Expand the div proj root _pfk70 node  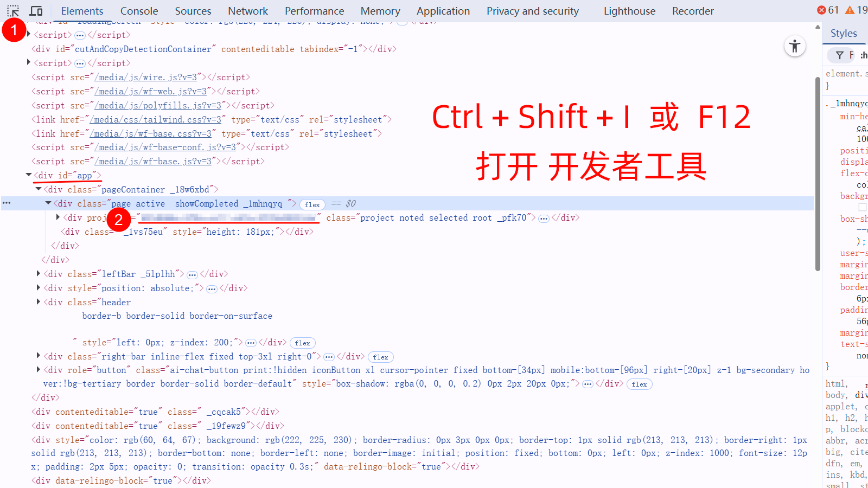click(x=58, y=217)
